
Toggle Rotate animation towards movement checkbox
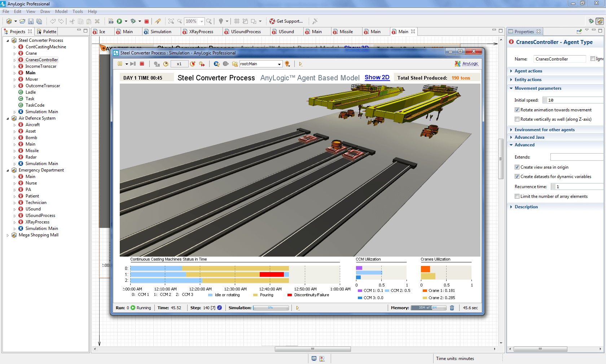coord(517,110)
